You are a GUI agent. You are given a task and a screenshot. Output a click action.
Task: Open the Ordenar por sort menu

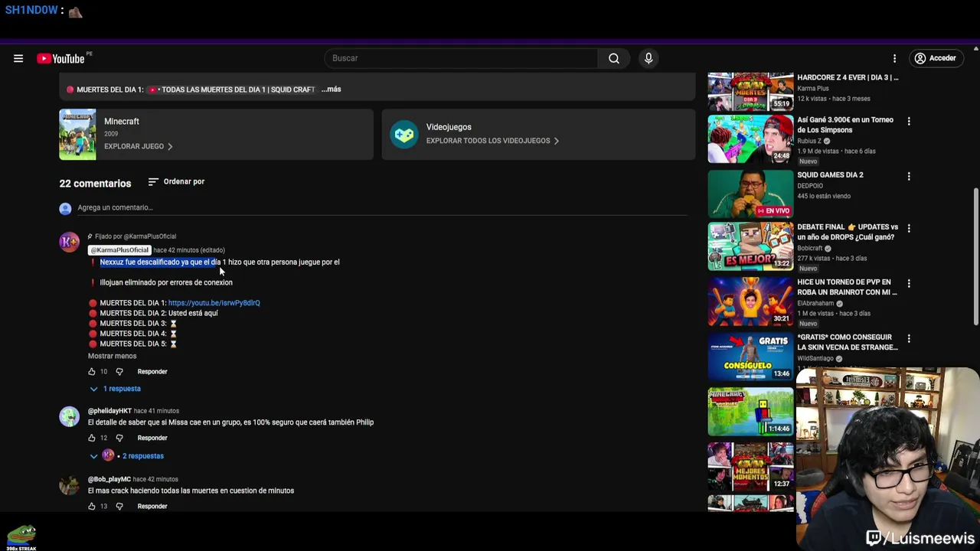pyautogui.click(x=176, y=182)
